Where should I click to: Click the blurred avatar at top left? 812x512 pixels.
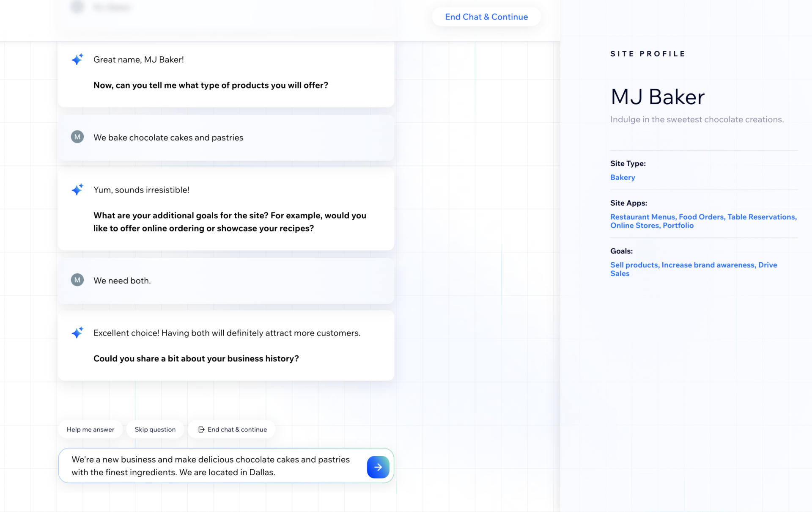(x=77, y=7)
